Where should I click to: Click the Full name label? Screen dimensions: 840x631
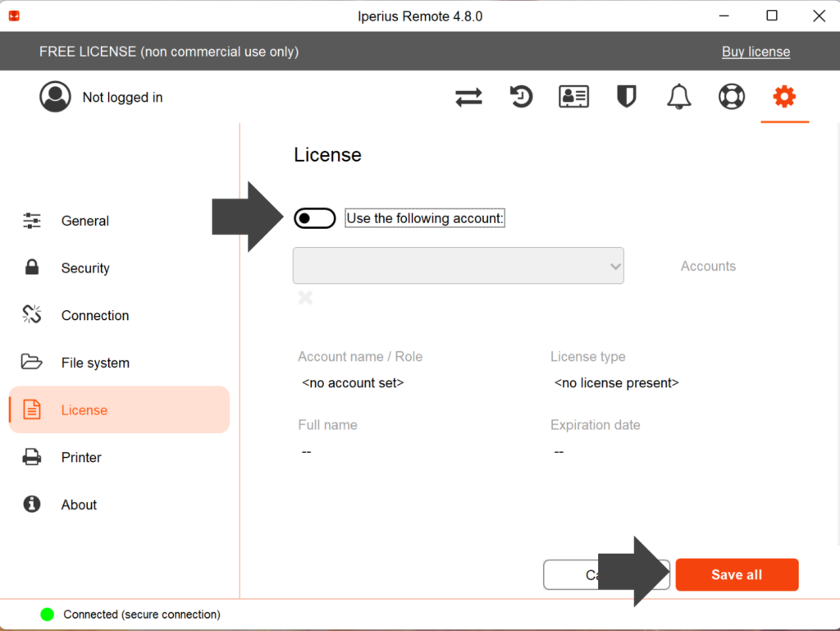coord(327,425)
